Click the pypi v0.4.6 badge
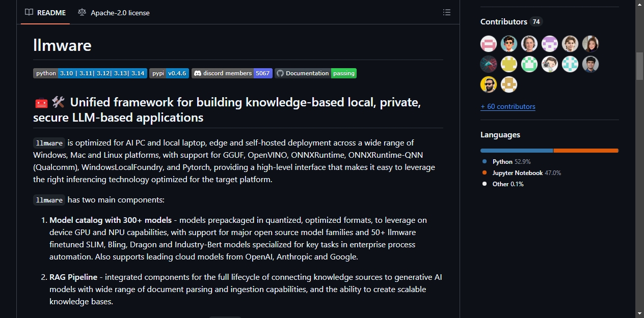The width and height of the screenshot is (644, 318). [x=169, y=73]
